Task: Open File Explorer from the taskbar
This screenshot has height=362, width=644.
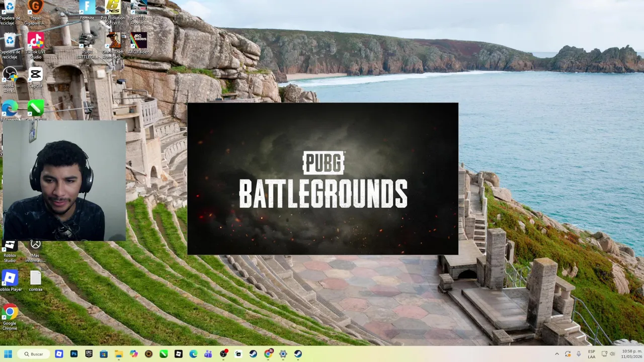Action: 119,354
